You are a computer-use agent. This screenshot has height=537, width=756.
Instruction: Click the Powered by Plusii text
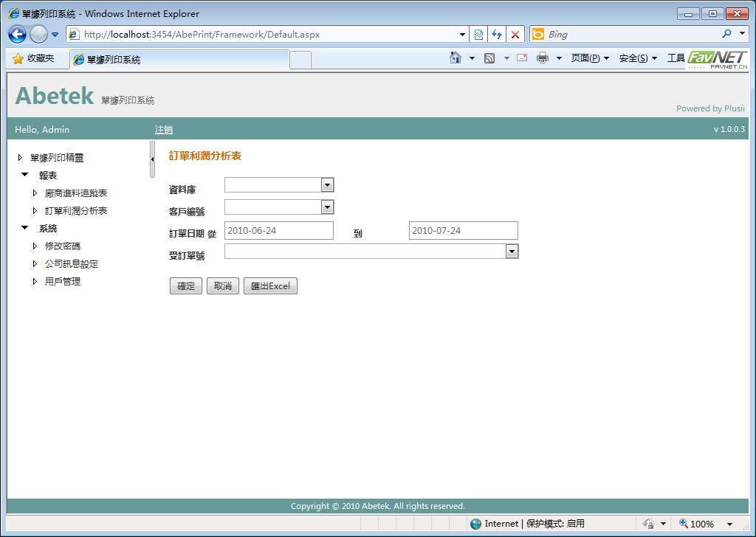point(710,108)
